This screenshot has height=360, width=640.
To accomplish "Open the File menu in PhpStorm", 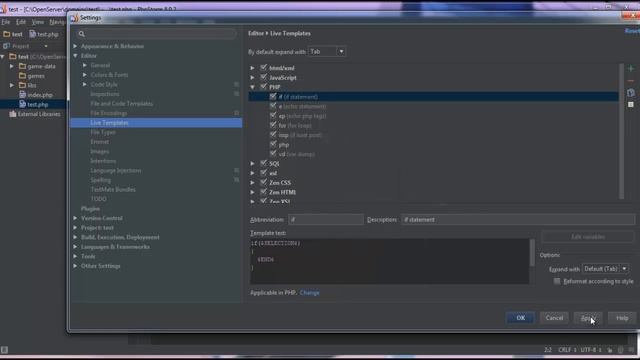I will pos(6,22).
